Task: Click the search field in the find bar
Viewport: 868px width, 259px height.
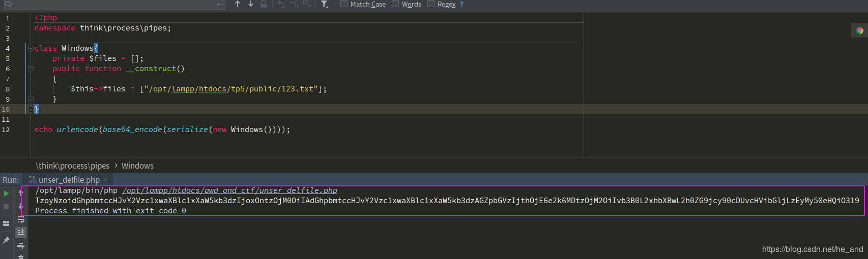Action: point(114,4)
